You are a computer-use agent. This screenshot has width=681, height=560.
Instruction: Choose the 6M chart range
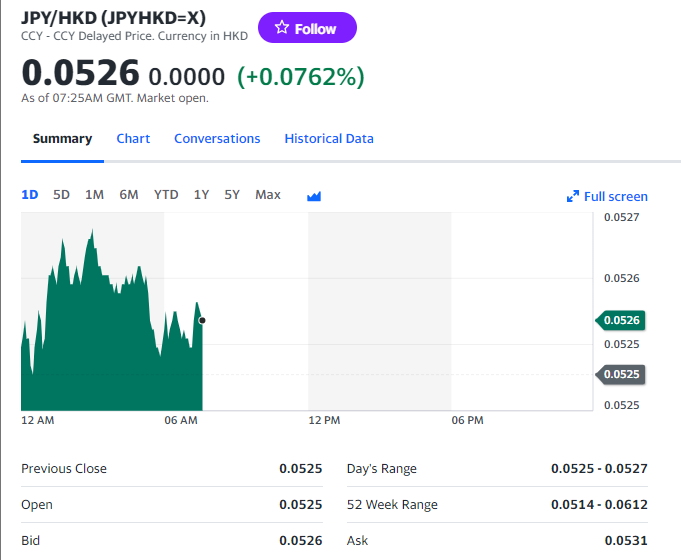128,195
